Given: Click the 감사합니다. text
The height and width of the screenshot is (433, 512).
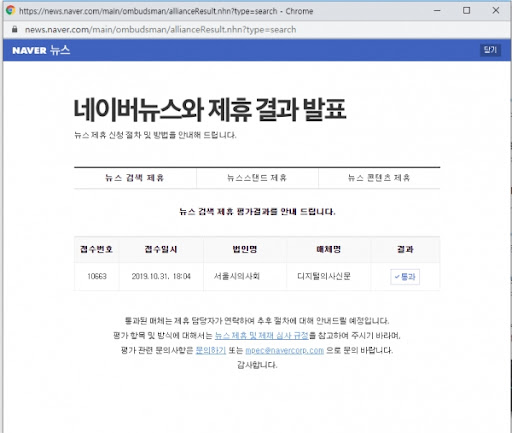Looking at the screenshot, I should click(257, 365).
